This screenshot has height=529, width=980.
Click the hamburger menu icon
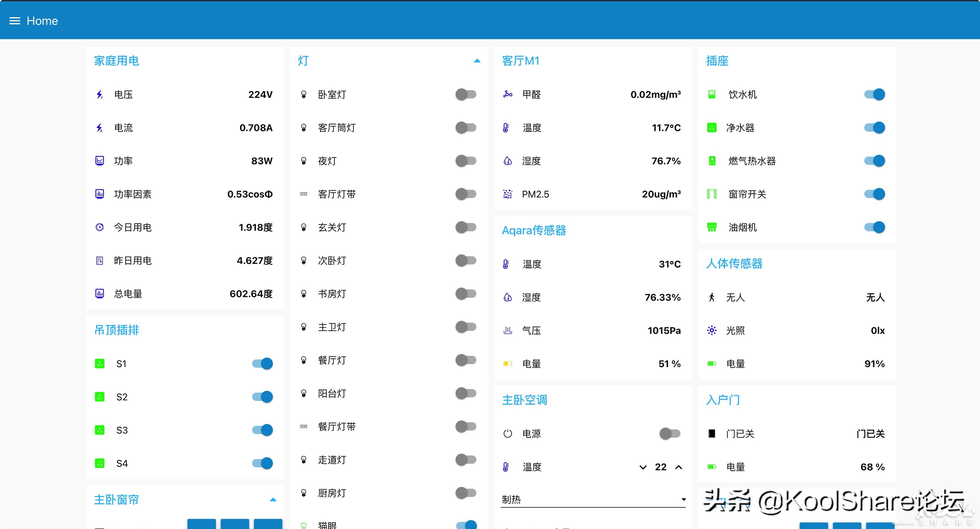pos(15,20)
